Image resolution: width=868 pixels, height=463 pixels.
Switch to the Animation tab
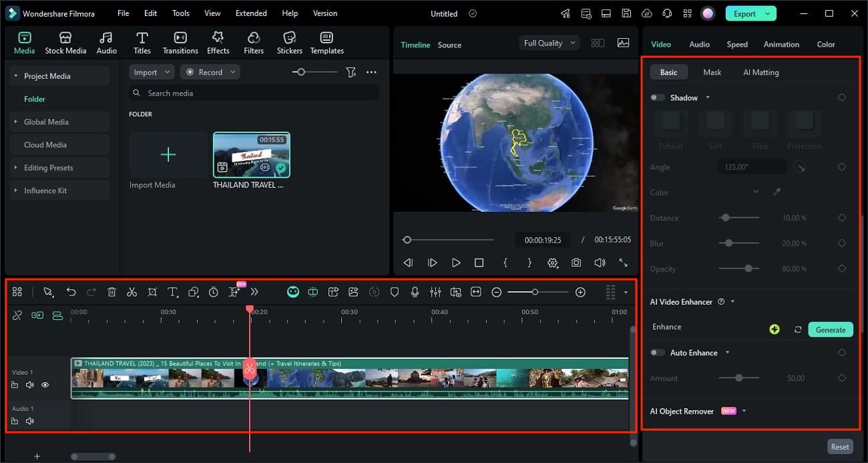pos(781,44)
